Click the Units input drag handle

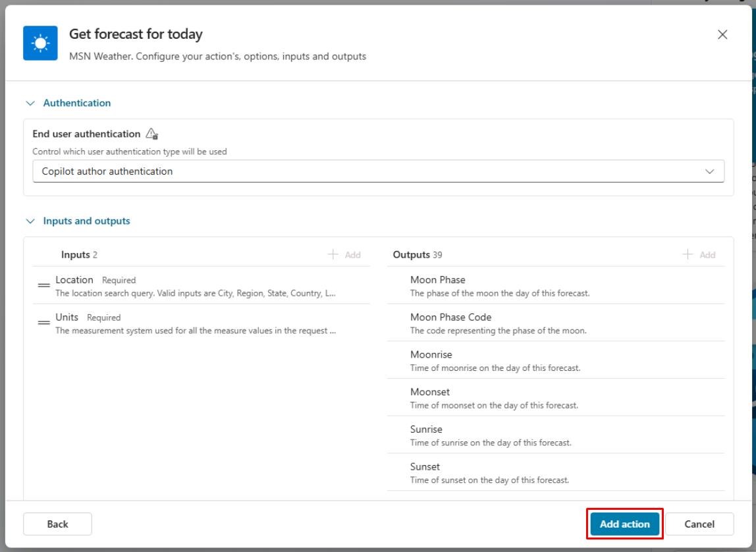coord(44,323)
